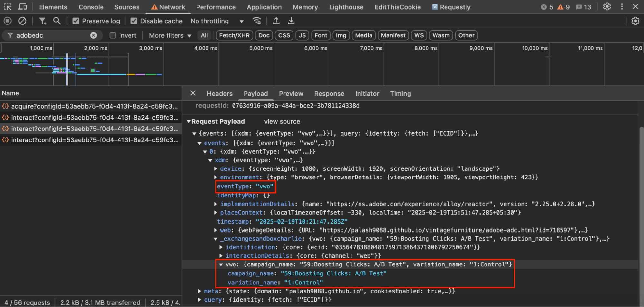Toggle the Invert filter checkbox

tap(113, 35)
